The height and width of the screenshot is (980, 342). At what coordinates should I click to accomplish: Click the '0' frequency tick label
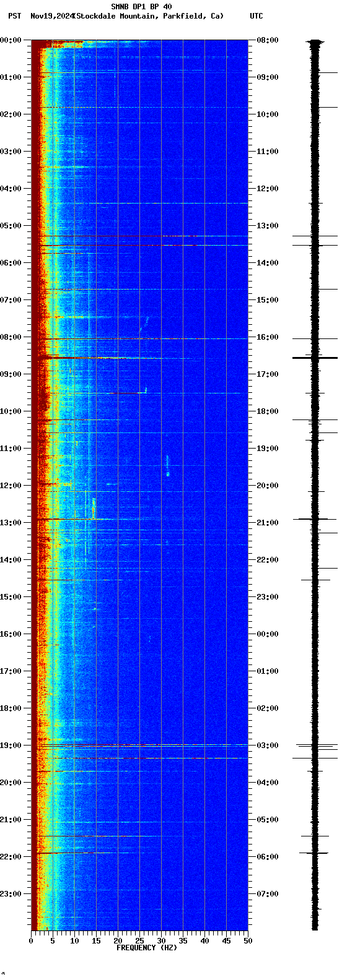coord(31,941)
